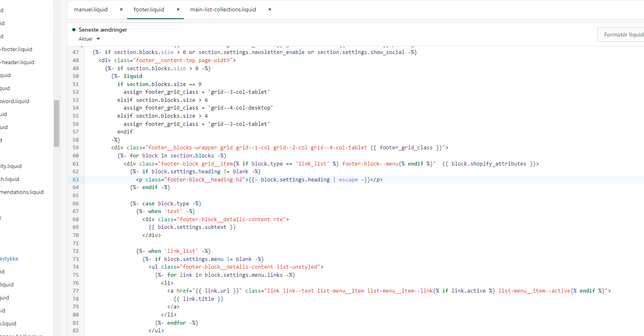Click 'case block.type' on line 66

click(x=166, y=204)
